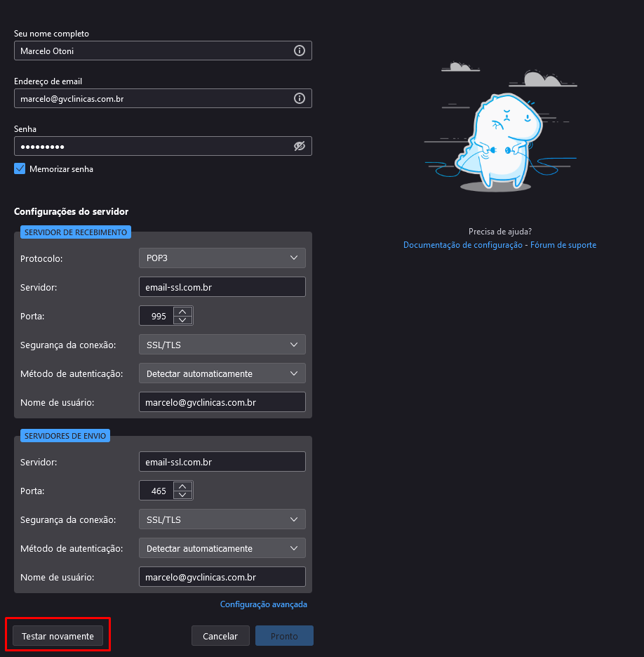Open outgoing Segurança da conexão dropdown
This screenshot has height=657, width=644.
click(x=222, y=519)
